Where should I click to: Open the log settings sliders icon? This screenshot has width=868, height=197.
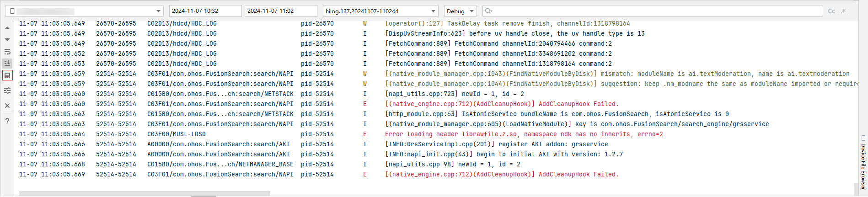pyautogui.click(x=7, y=91)
